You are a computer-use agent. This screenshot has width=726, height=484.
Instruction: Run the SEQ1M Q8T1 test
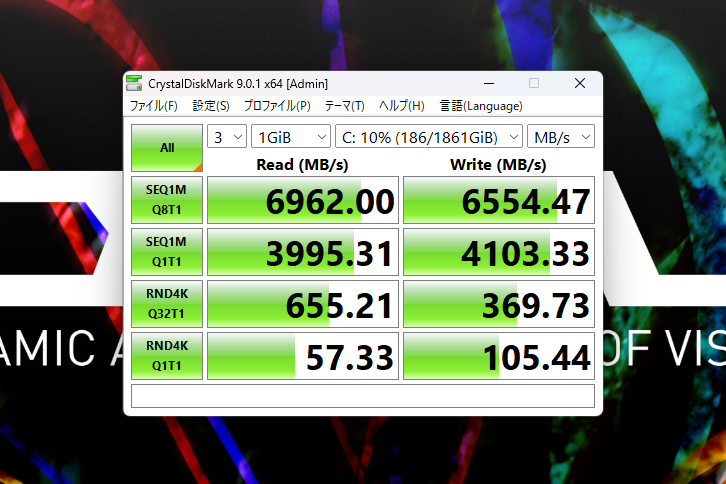[x=167, y=200]
